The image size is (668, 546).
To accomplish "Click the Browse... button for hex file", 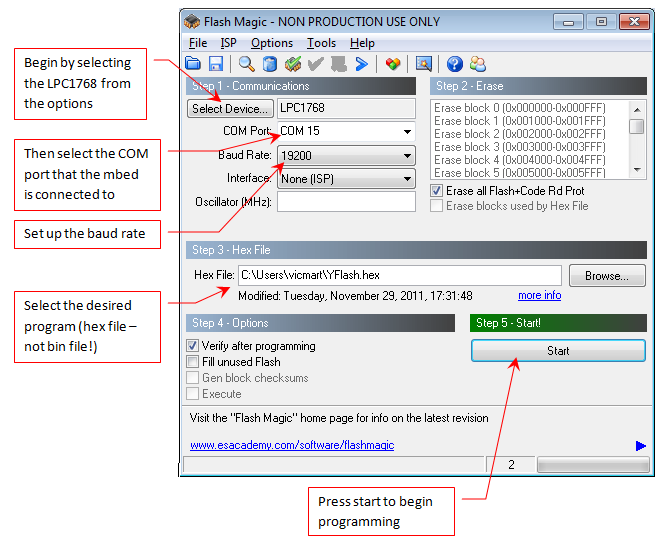I will [x=607, y=275].
